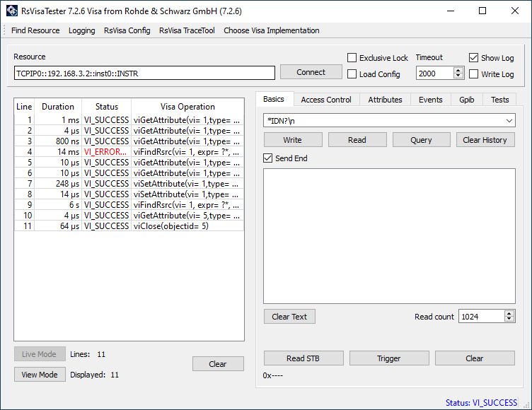Click the Query button

[x=422, y=140]
